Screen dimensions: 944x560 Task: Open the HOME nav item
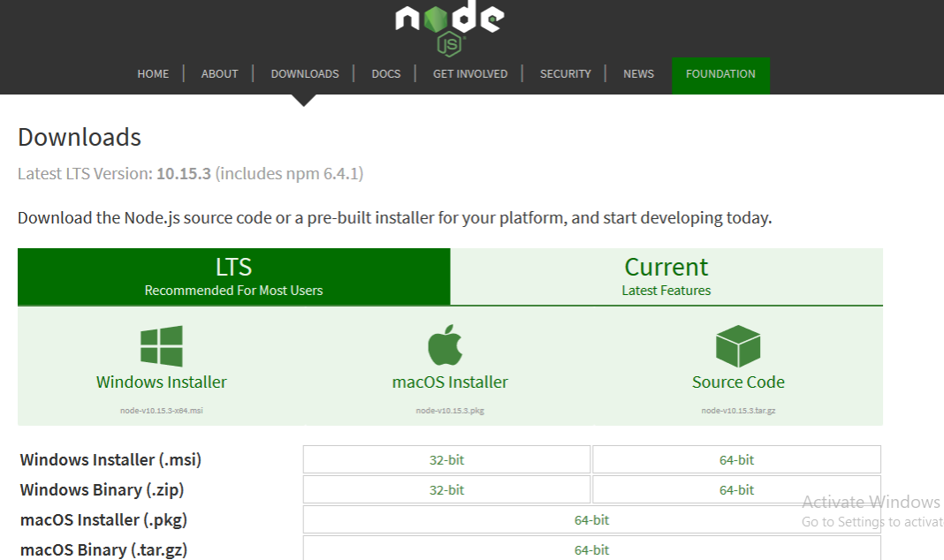tap(153, 74)
